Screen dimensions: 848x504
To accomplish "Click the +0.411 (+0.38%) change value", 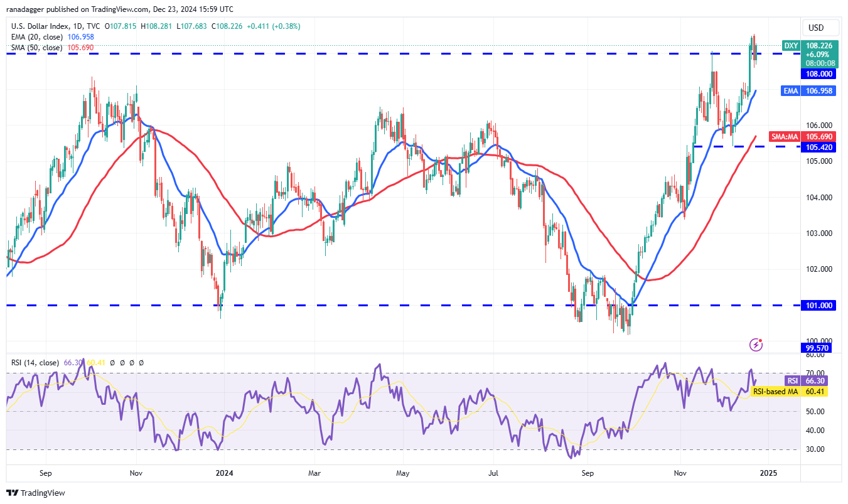I will click(275, 26).
